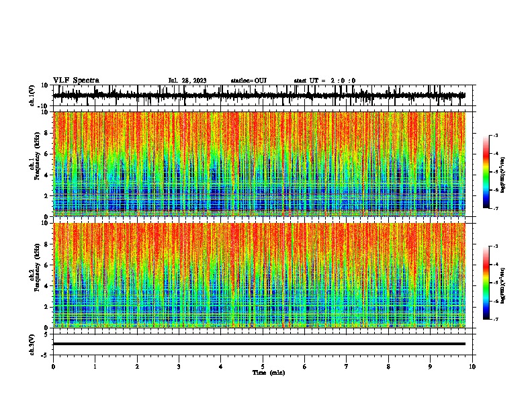Click the ch.1 color scale bar
Screen dimensions: 532x411
486,171
